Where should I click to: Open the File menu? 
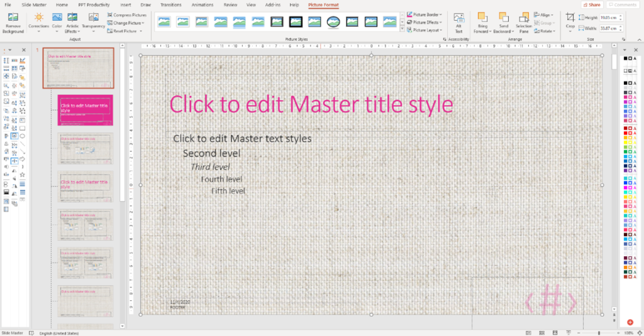tap(8, 5)
